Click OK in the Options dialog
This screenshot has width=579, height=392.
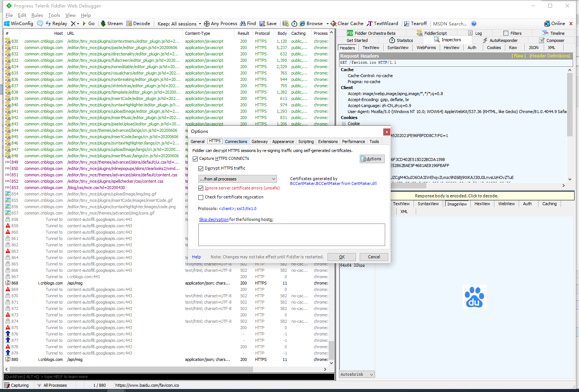342,257
